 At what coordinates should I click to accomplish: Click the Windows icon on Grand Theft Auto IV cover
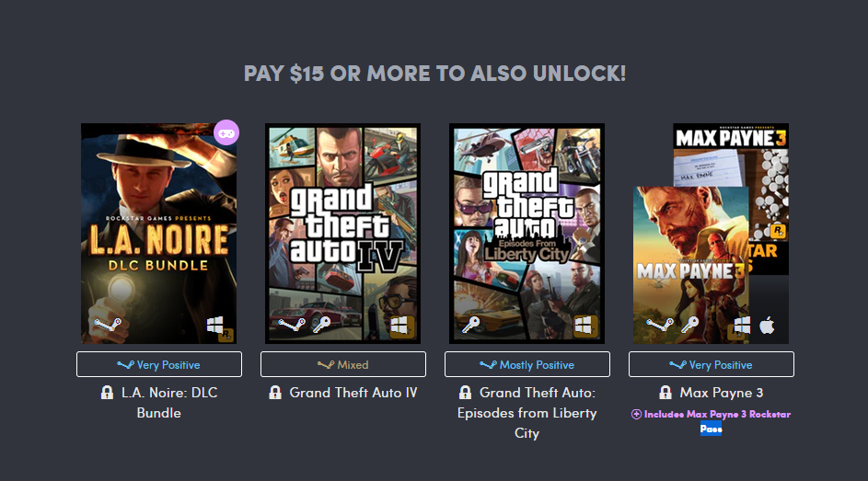399,325
